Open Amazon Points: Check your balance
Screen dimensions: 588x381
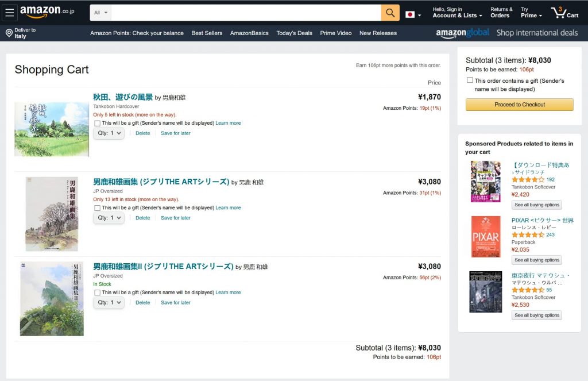tap(137, 33)
